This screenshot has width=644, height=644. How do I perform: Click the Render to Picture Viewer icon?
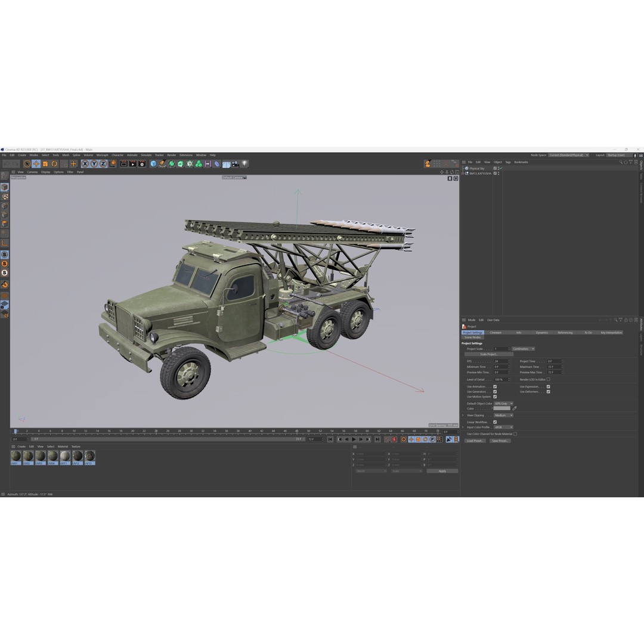pyautogui.click(x=133, y=164)
